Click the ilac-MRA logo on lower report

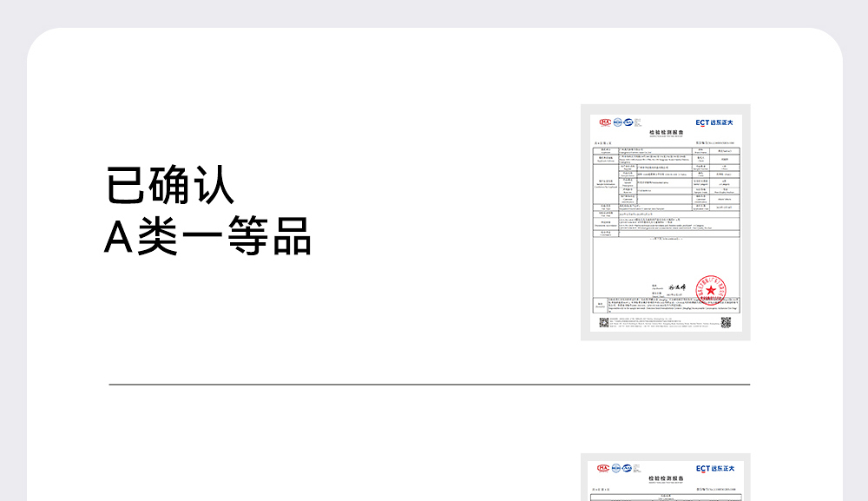tap(616, 469)
